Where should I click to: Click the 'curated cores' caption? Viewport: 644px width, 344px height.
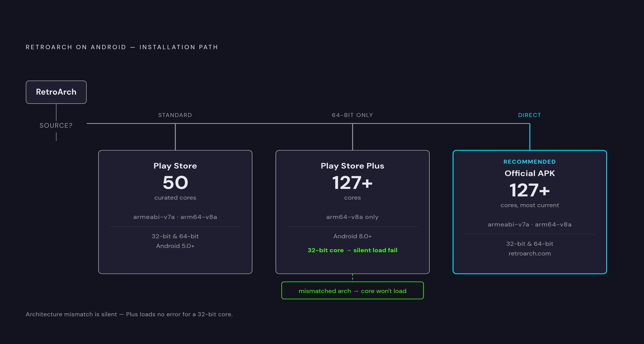(x=175, y=197)
